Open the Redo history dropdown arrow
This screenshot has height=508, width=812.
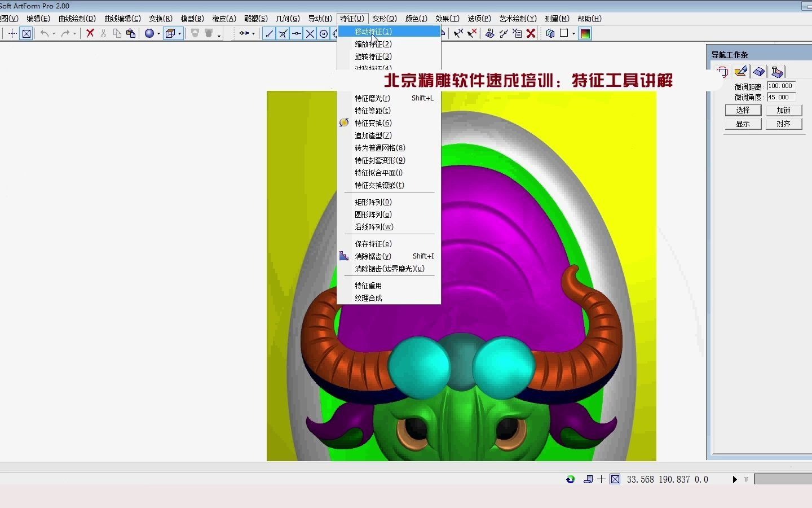pyautogui.click(x=74, y=34)
